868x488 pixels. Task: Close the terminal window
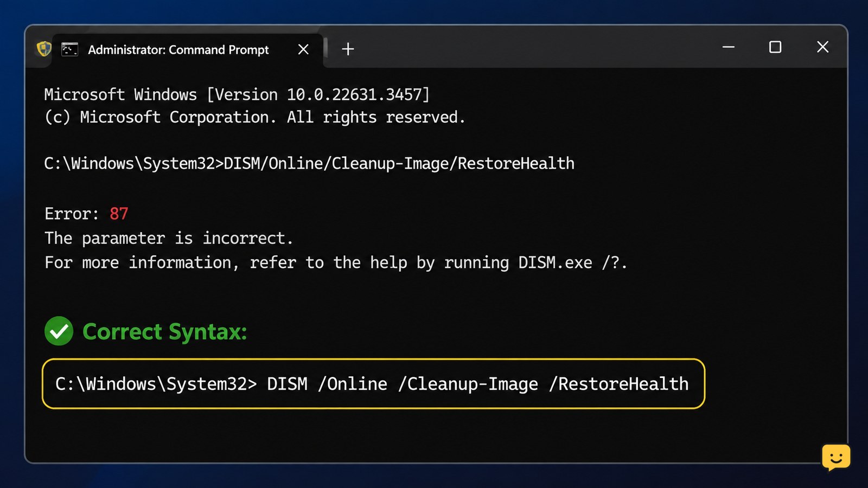pyautogui.click(x=822, y=47)
